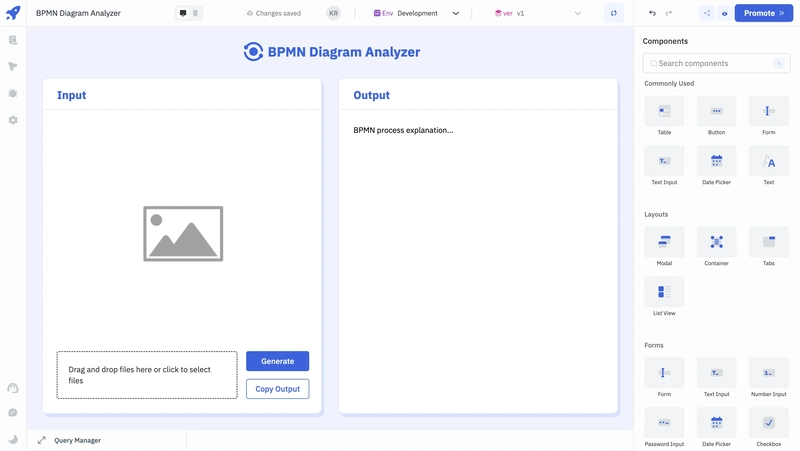The height and width of the screenshot is (451, 800).
Task: Open the version v1 dropdown
Action: [538, 13]
